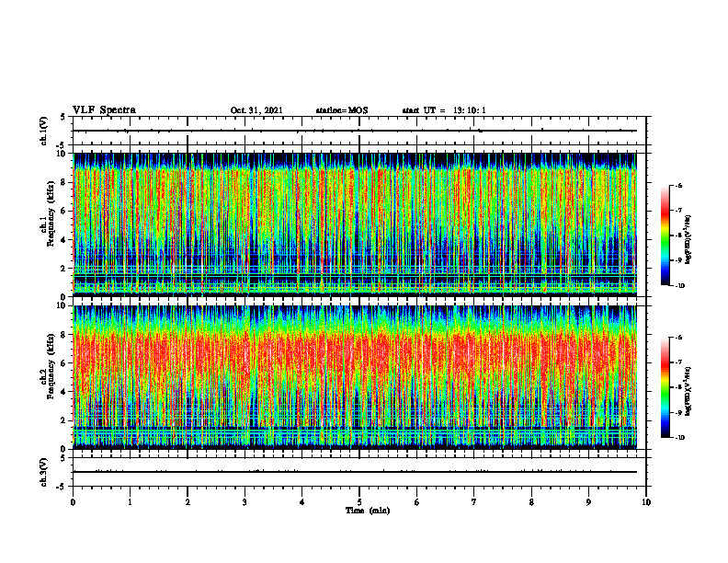
Task: Click the "6" kHz tick on ch.2 frequency axis
Action: pos(63,363)
